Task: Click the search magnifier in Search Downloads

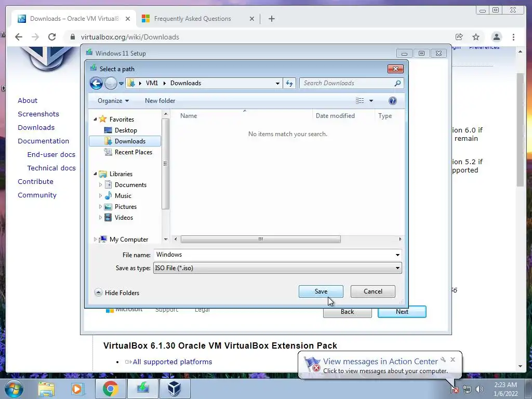Action: [x=397, y=83]
